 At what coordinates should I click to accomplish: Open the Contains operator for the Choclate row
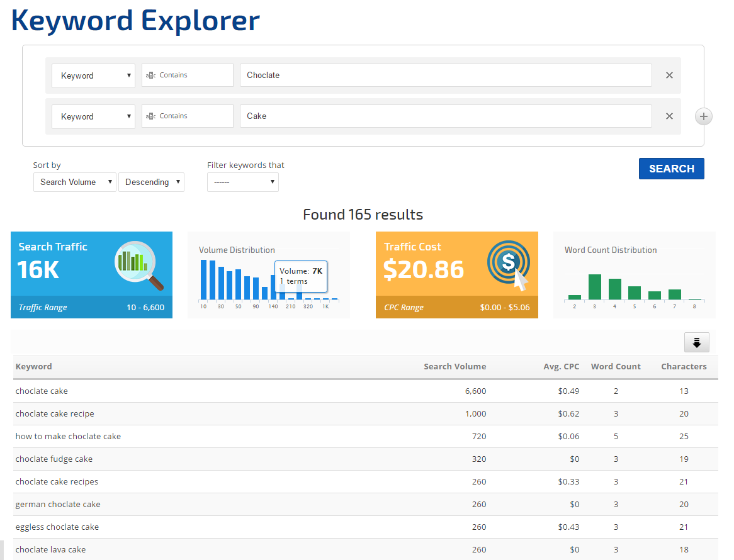(x=187, y=76)
